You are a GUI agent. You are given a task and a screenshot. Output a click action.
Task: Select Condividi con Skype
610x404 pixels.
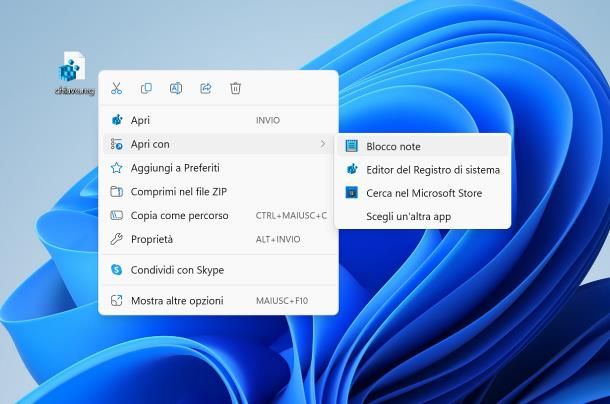(x=218, y=270)
